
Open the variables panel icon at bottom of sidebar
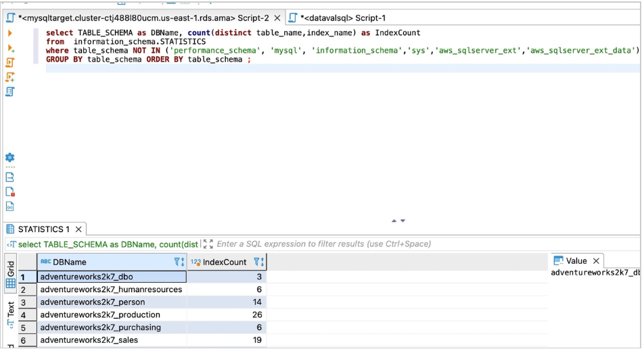coord(10,207)
